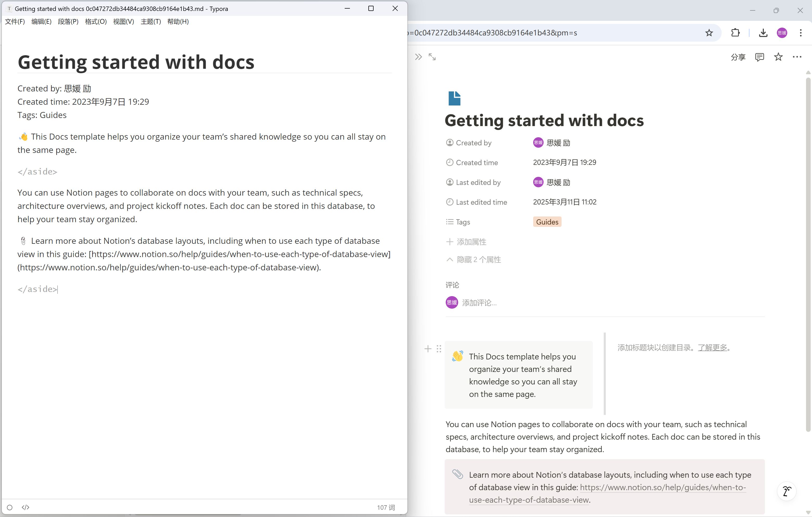The height and width of the screenshot is (517, 812).
Task: Open the Chrome three-dot menu
Action: point(801,33)
